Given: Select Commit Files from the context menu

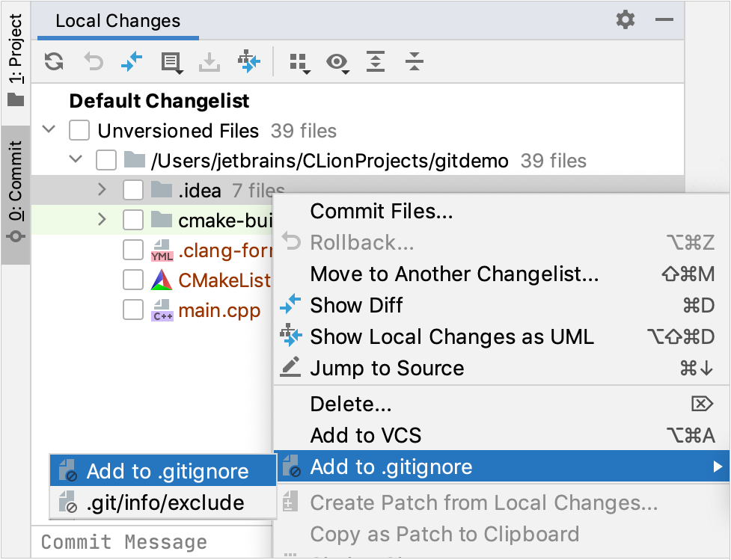Looking at the screenshot, I should point(382,211).
